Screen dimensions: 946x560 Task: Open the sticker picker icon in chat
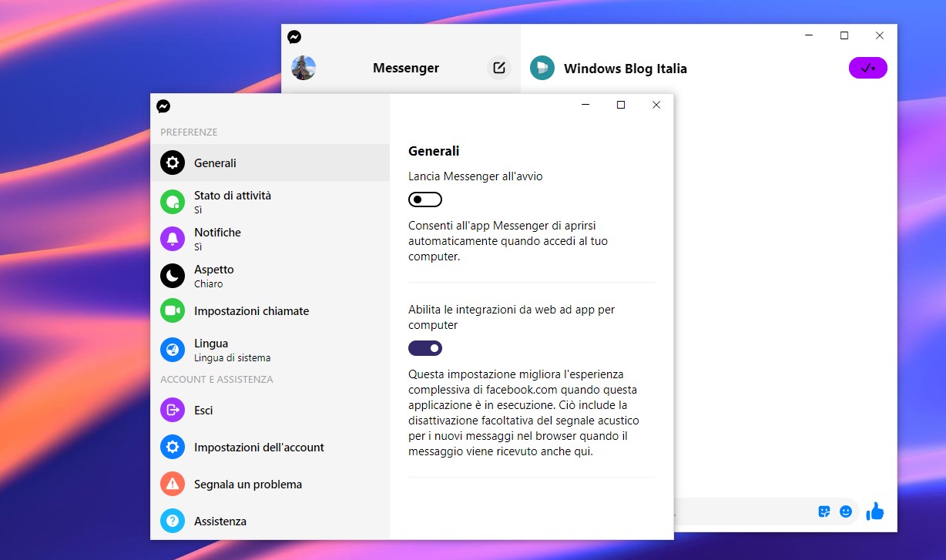tap(824, 511)
